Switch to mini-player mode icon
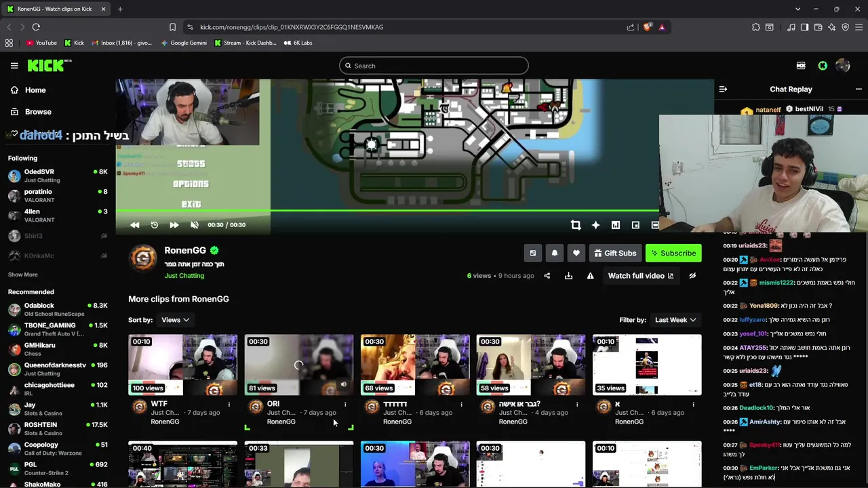Screen dimensions: 868x488 pos(635,225)
